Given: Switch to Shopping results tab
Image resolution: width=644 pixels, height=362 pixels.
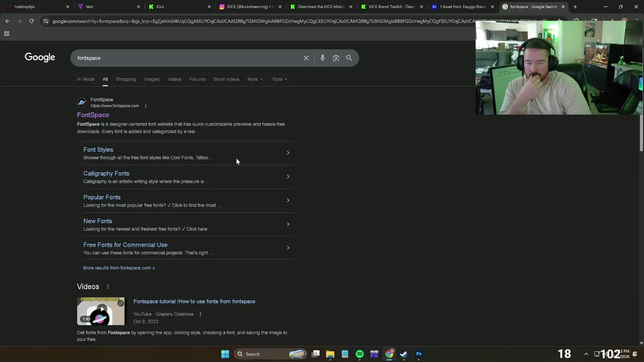Looking at the screenshot, I should (126, 79).
